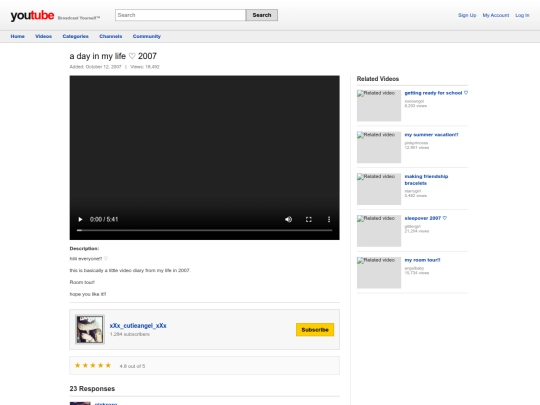
Task: Click the Search button
Action: tap(262, 15)
